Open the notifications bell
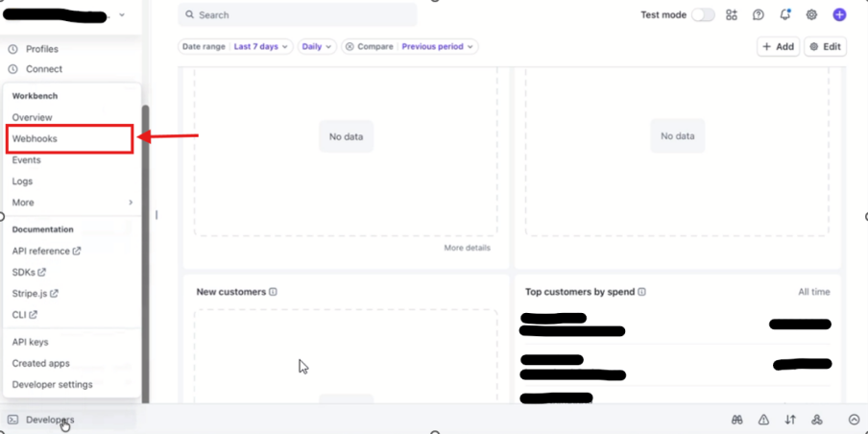The width and height of the screenshot is (868, 434). tap(785, 15)
